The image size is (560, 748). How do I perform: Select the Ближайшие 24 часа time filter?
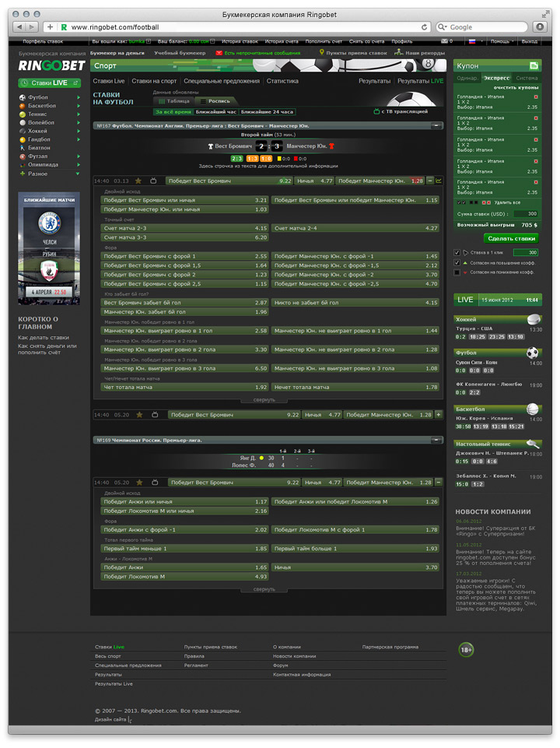coord(267,112)
